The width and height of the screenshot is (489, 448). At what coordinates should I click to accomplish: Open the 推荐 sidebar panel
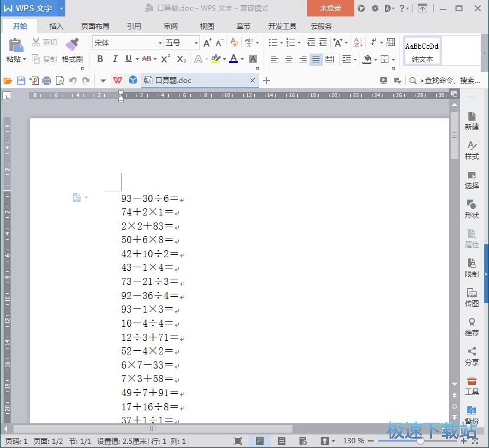tap(471, 327)
